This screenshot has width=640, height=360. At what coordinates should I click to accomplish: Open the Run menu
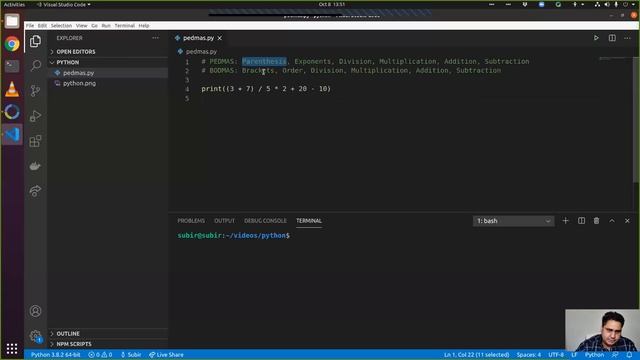pos(106,25)
